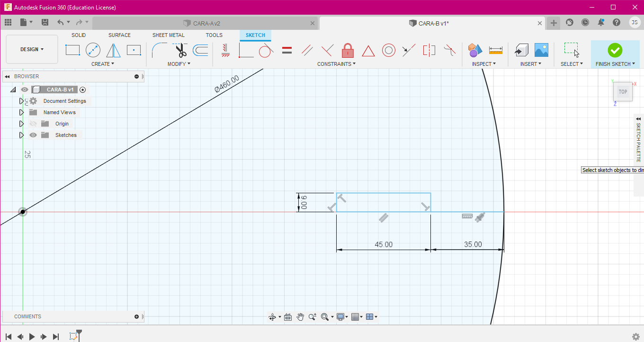Pick the Fillet tool in Modify
This screenshot has height=342, width=644.
click(x=159, y=50)
